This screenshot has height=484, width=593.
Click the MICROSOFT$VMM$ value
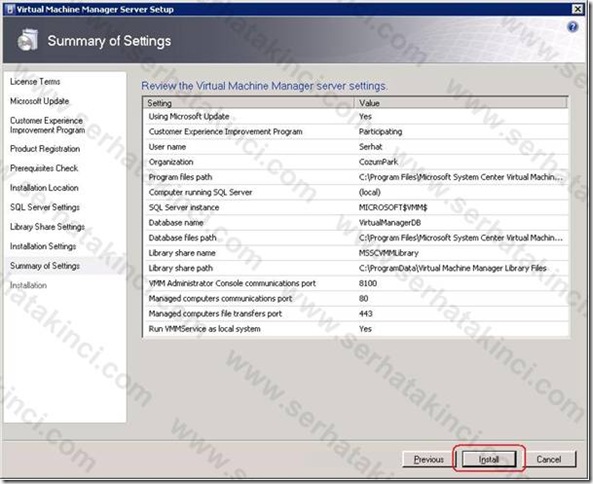click(393, 207)
